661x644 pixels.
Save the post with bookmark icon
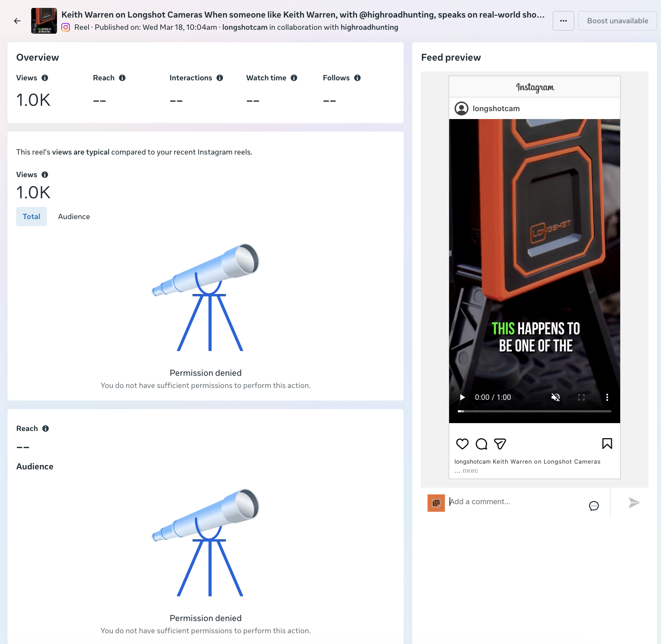pyautogui.click(x=607, y=444)
